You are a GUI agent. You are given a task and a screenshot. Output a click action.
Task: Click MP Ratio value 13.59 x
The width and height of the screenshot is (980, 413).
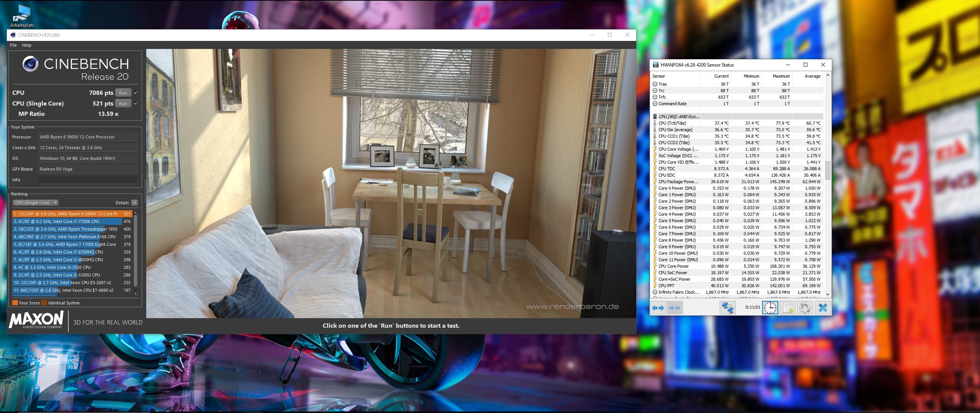pyautogui.click(x=108, y=114)
